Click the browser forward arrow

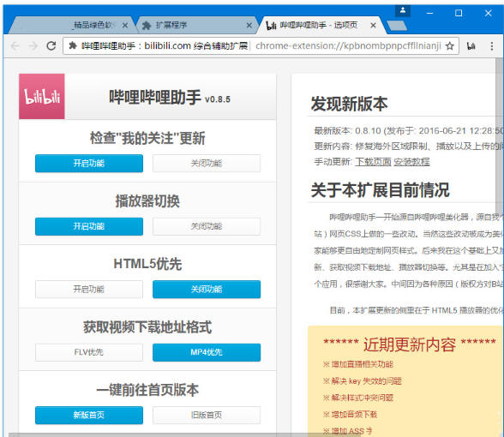[x=33, y=46]
